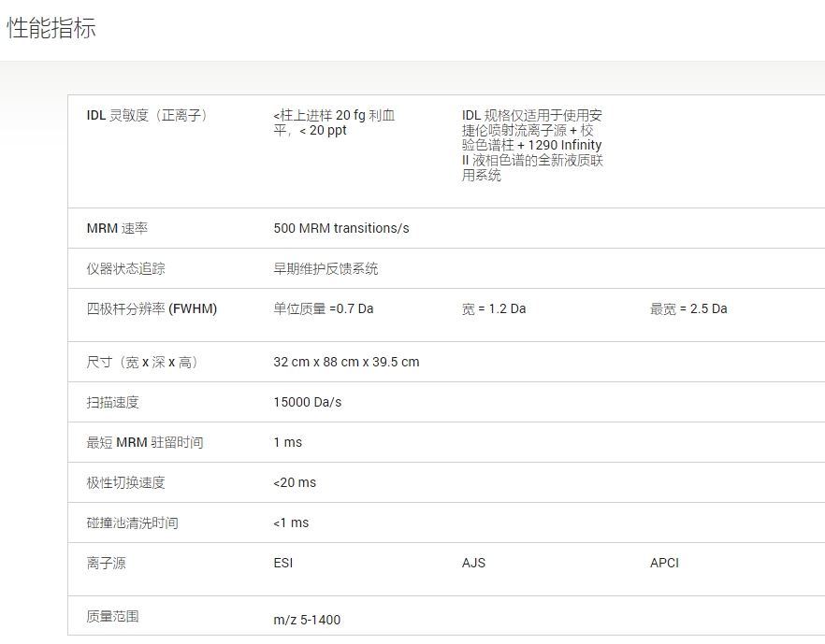Select the ESI ion source cell
Image resolution: width=825 pixels, height=644 pixels.
click(x=283, y=563)
